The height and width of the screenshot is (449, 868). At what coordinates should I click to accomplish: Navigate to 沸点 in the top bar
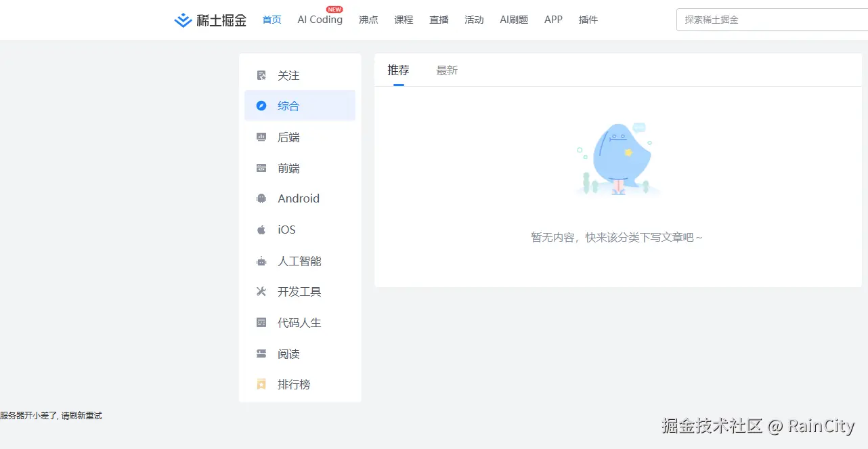coord(368,20)
